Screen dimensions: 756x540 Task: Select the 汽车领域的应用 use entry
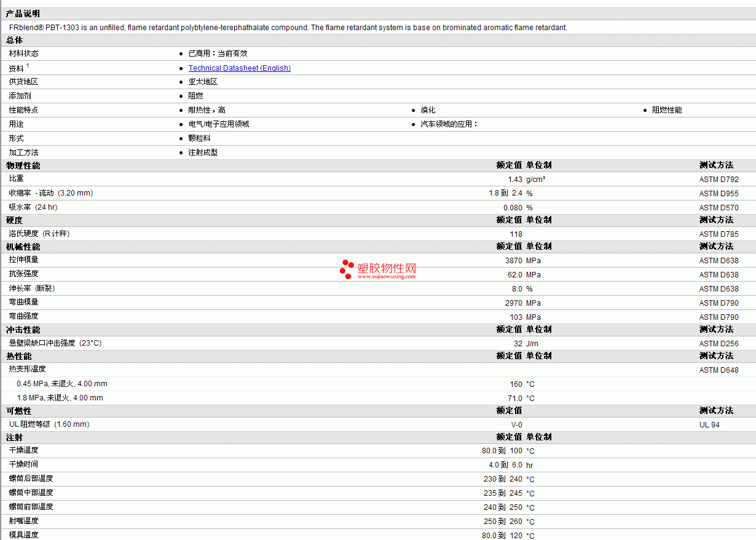(x=449, y=124)
